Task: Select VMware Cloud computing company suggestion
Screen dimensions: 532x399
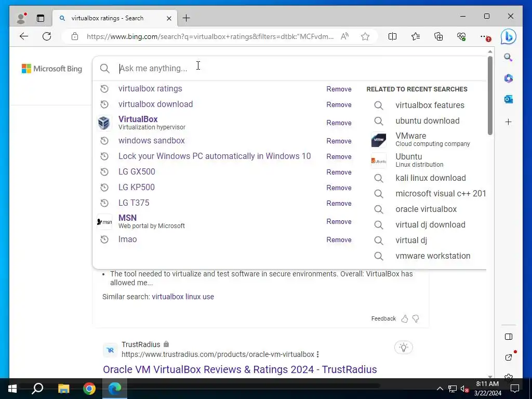Action: coord(433,139)
